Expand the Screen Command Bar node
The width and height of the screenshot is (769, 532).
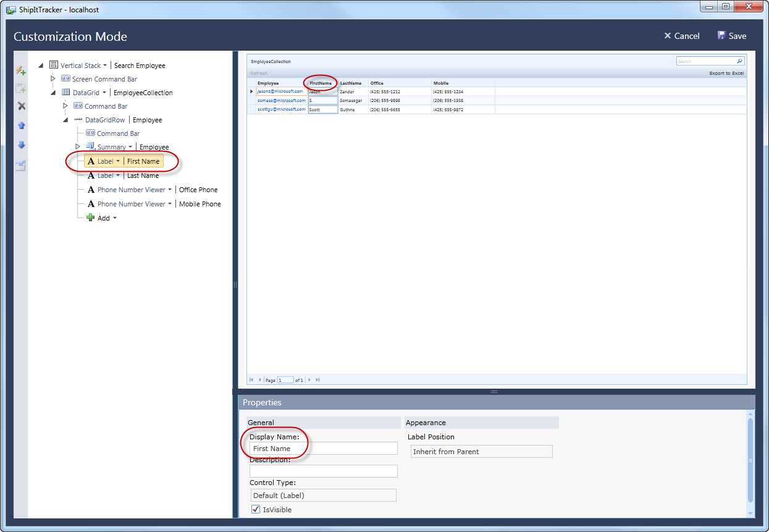pos(53,78)
